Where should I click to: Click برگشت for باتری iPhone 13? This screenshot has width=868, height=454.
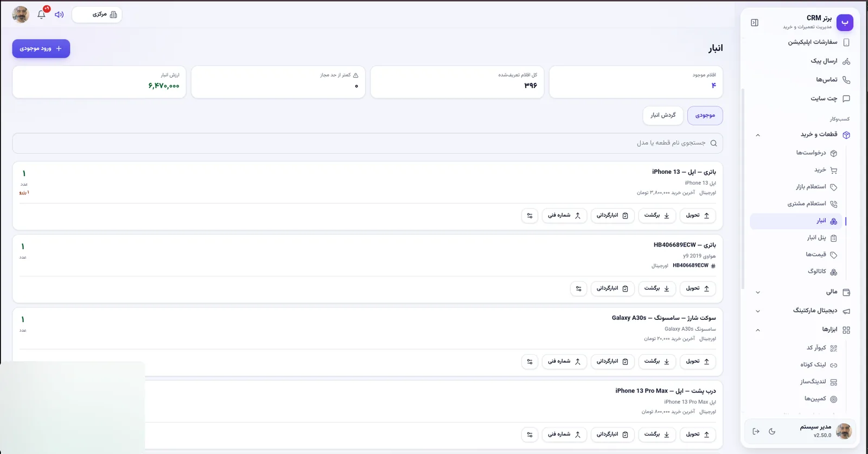[x=657, y=216]
